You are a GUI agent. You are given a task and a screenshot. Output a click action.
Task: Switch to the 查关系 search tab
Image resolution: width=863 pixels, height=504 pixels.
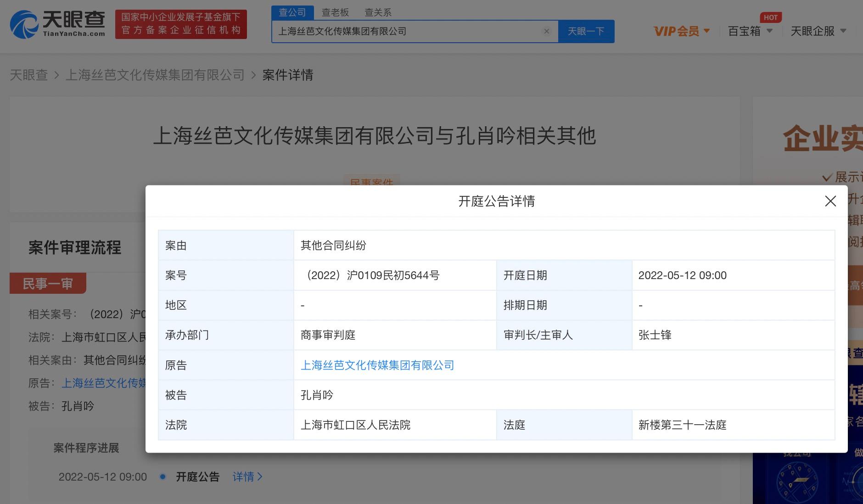tap(378, 12)
